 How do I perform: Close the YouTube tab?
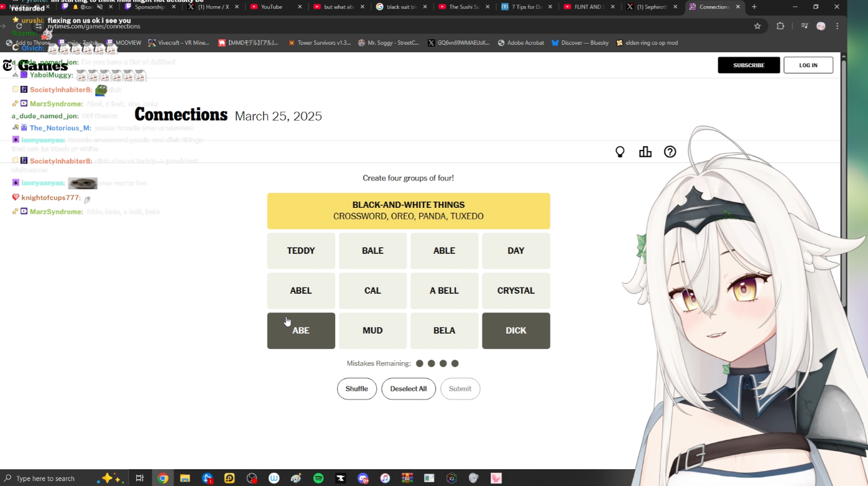[x=300, y=7]
